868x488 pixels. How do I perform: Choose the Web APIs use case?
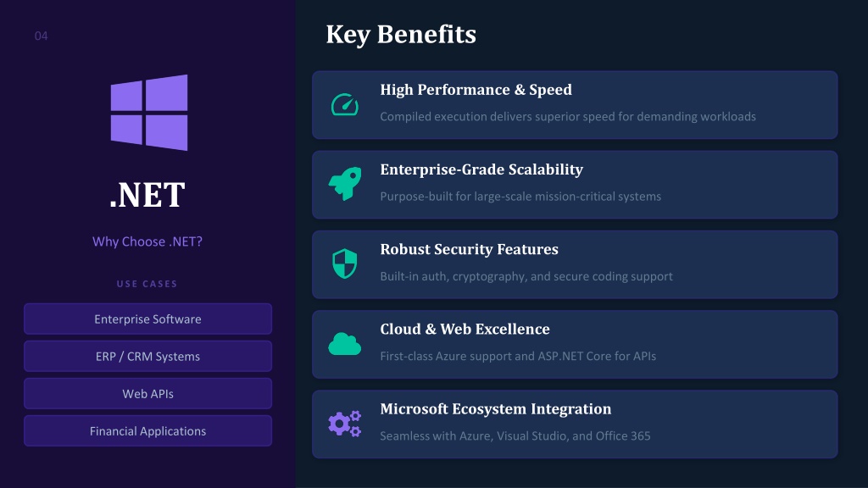pos(147,393)
